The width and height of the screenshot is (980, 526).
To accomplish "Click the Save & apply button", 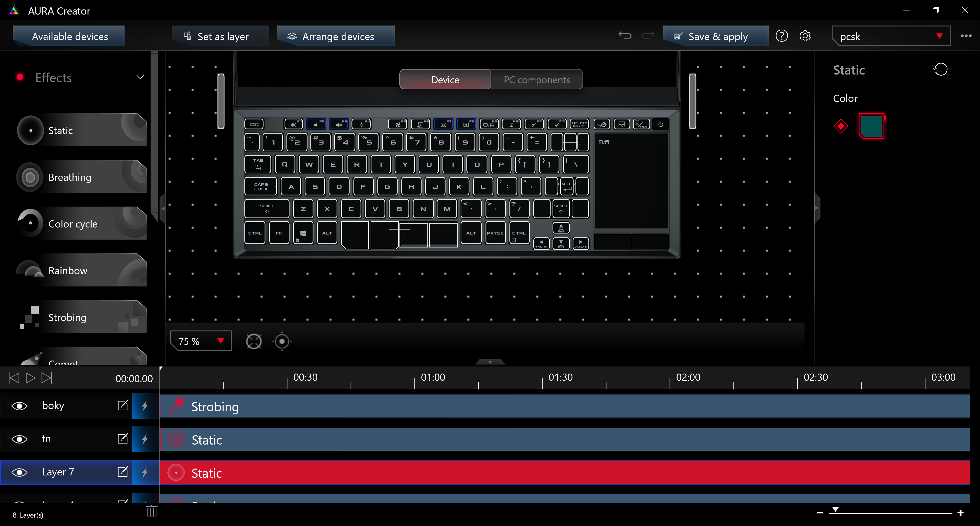I will click(716, 36).
